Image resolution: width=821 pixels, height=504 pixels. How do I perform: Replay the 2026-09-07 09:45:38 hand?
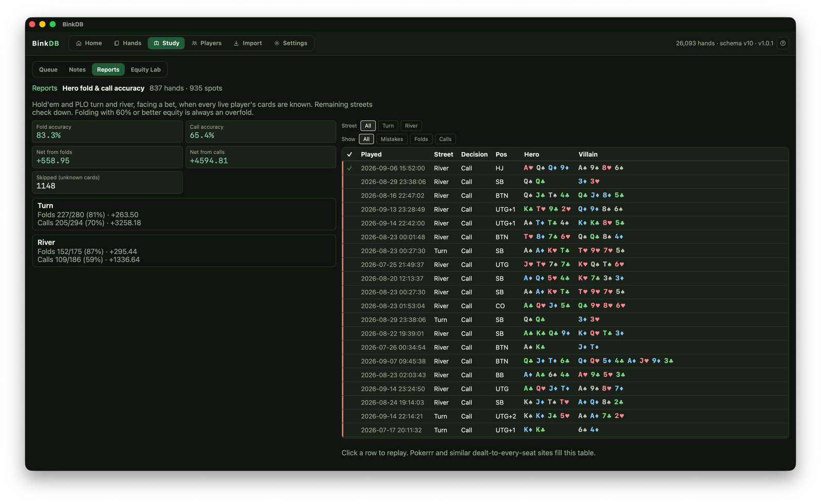pyautogui.click(x=565, y=361)
